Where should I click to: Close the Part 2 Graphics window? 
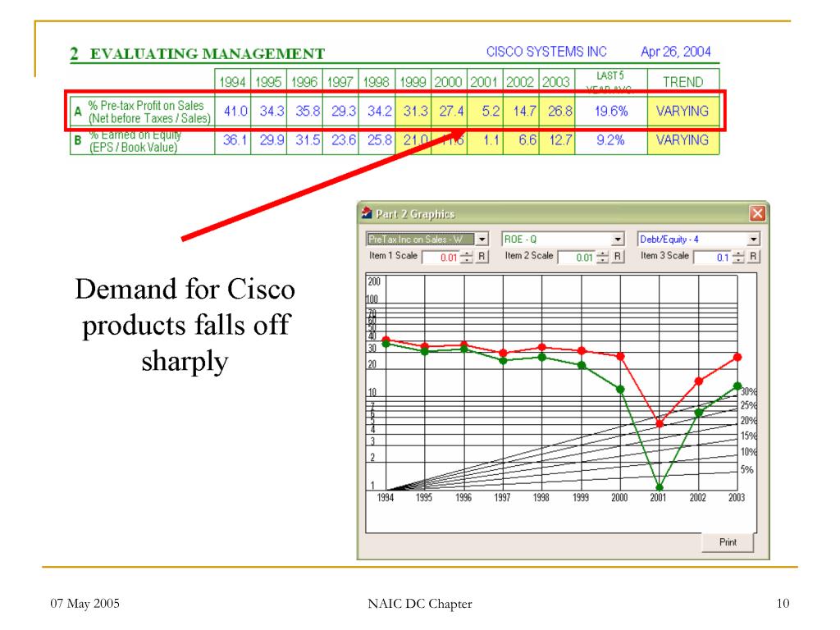click(x=757, y=214)
